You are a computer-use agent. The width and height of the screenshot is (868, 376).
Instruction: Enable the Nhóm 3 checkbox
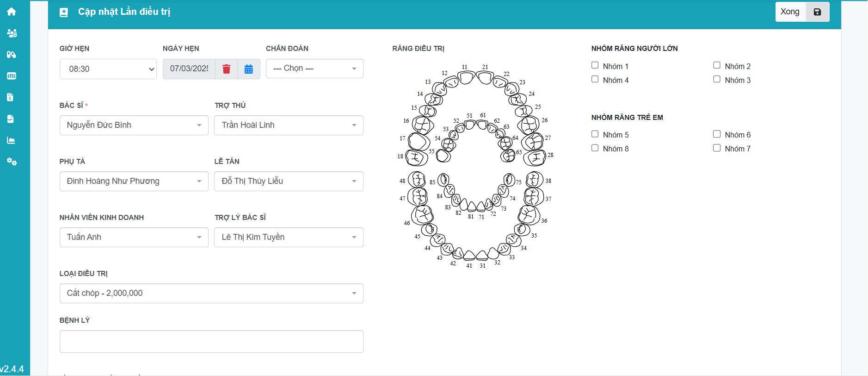click(x=717, y=79)
